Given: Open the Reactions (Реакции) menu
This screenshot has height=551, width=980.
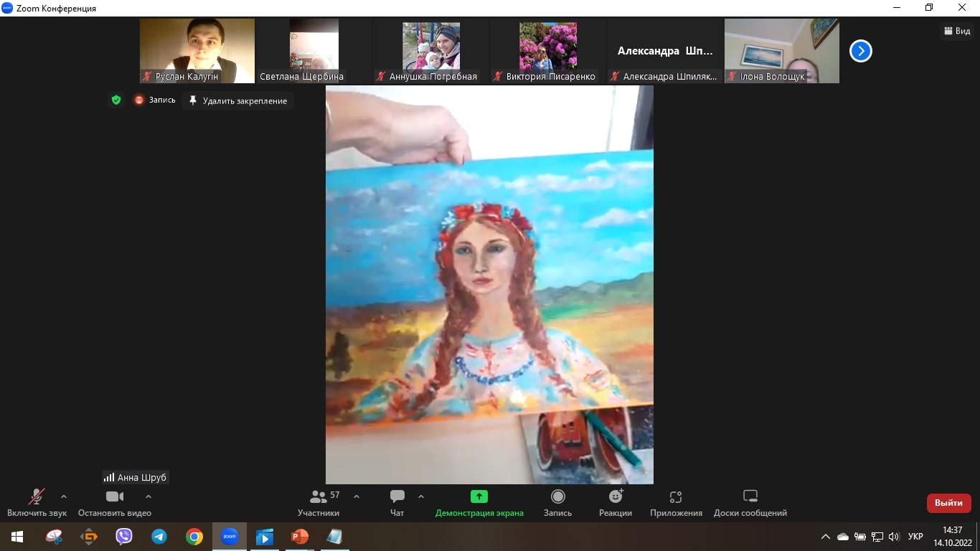Looking at the screenshot, I should [x=616, y=502].
